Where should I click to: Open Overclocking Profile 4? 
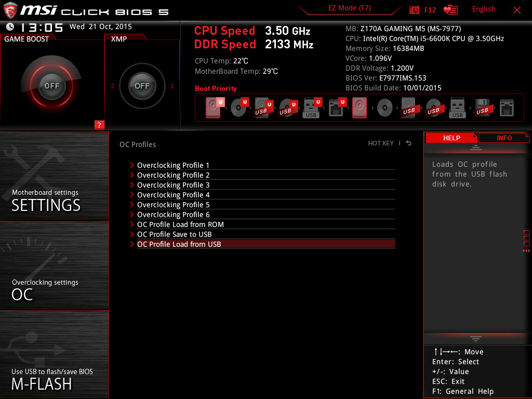266,195
